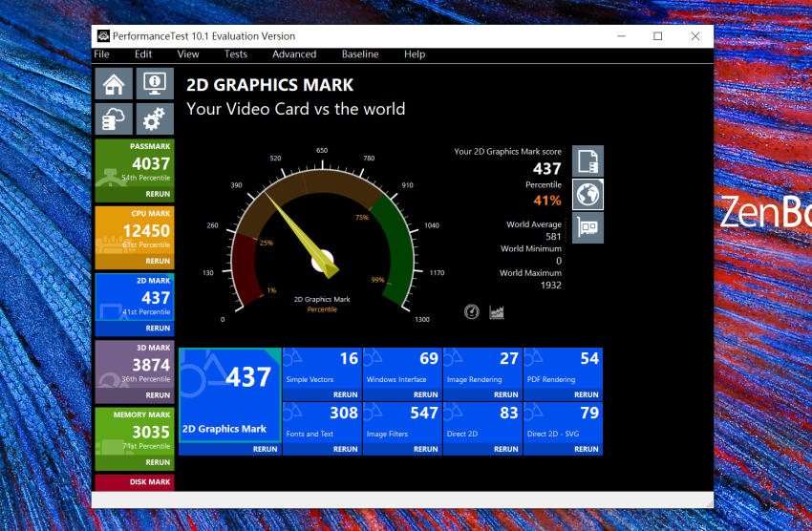
Task: Select the 3D Mark 3874 tile
Action: tap(135, 365)
